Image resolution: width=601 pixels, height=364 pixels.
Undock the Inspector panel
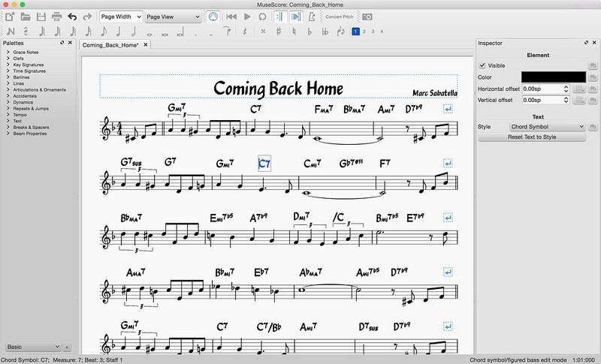tap(586, 43)
